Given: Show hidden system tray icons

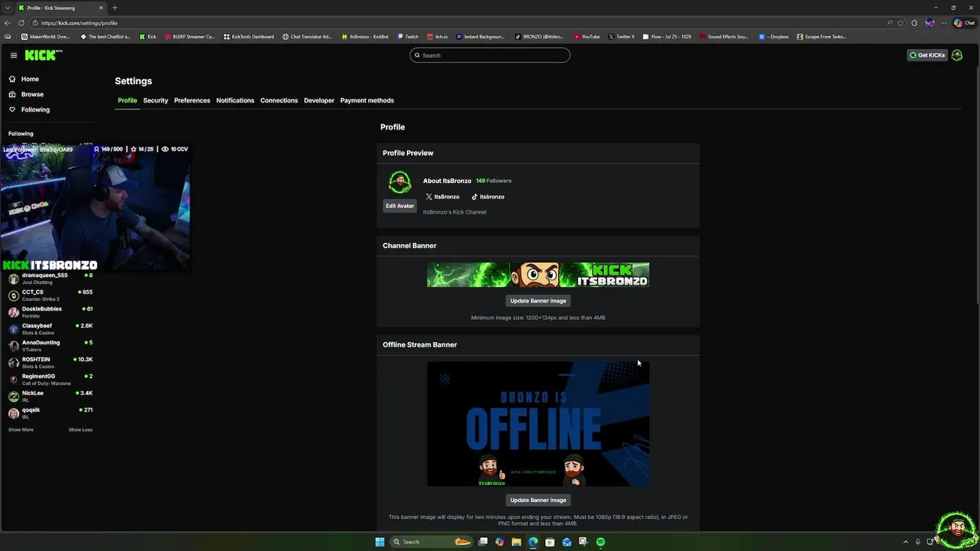Looking at the screenshot, I should tap(906, 542).
